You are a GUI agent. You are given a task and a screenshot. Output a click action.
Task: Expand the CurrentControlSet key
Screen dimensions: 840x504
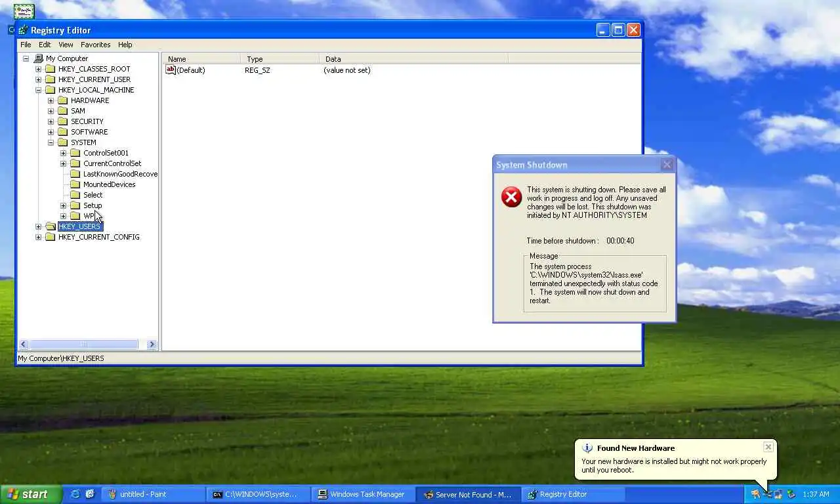pos(63,163)
